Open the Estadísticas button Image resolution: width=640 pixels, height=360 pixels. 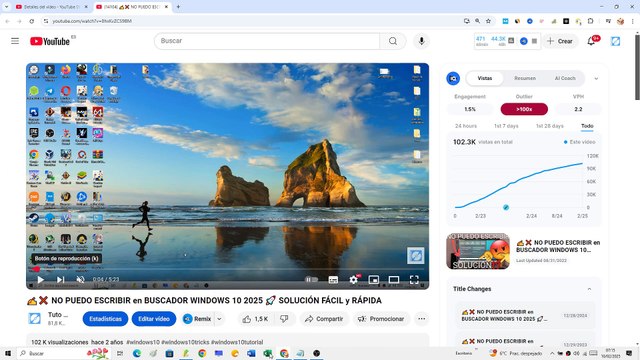105,319
